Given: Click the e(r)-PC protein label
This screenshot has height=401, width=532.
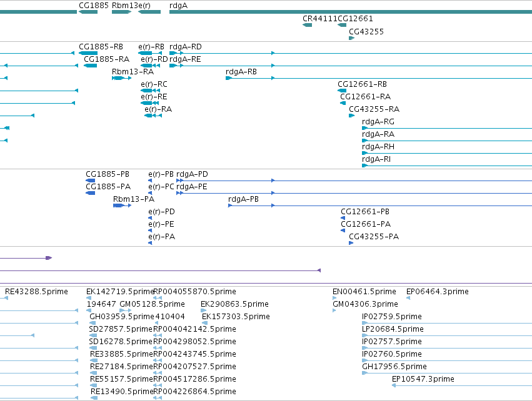Looking at the screenshot, I should click(x=161, y=187).
